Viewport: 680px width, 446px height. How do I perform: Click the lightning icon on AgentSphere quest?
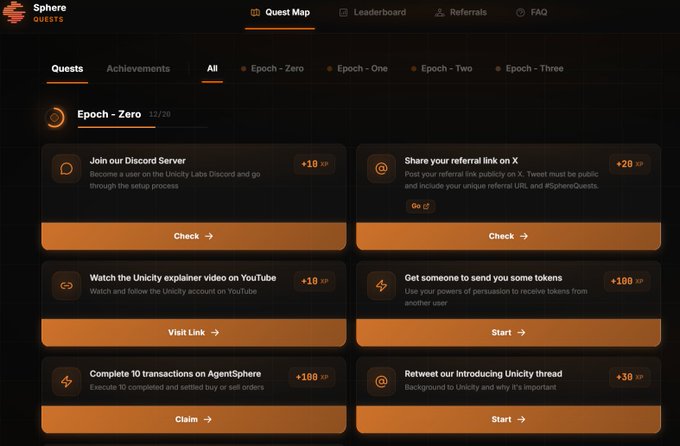tap(66, 382)
